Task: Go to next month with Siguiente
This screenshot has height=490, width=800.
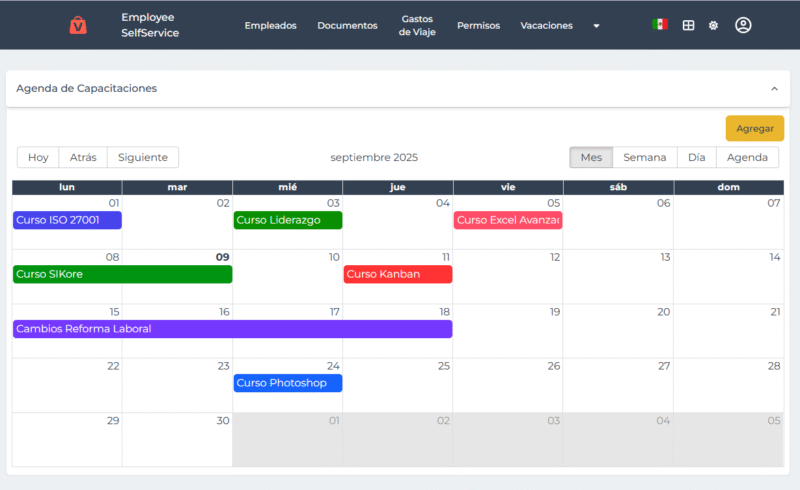Action: tap(143, 157)
